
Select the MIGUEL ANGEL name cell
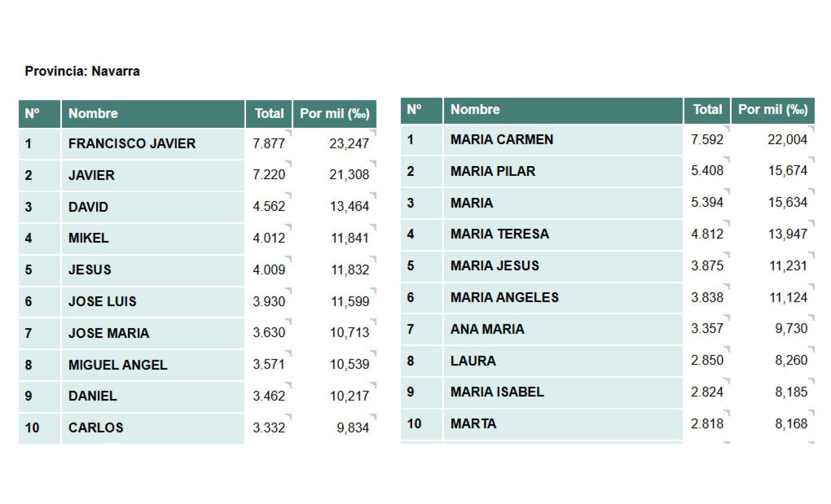[118, 365]
